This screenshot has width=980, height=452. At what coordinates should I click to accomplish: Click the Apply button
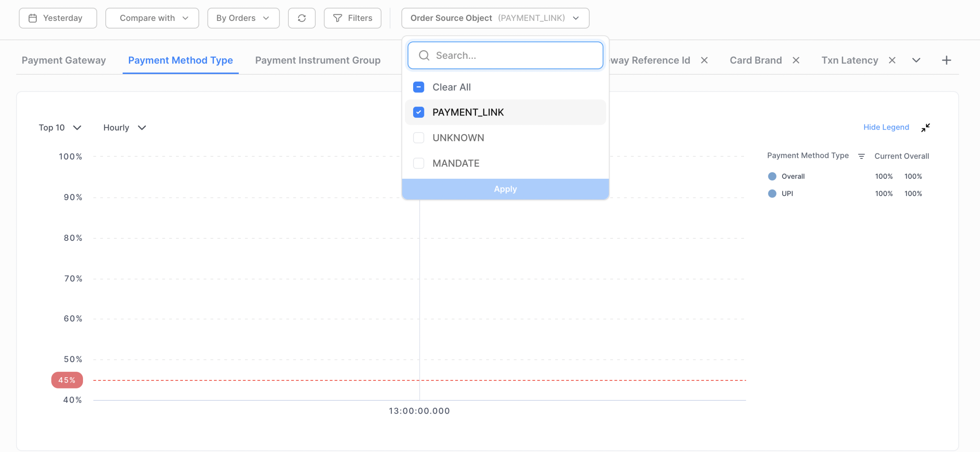pos(505,189)
